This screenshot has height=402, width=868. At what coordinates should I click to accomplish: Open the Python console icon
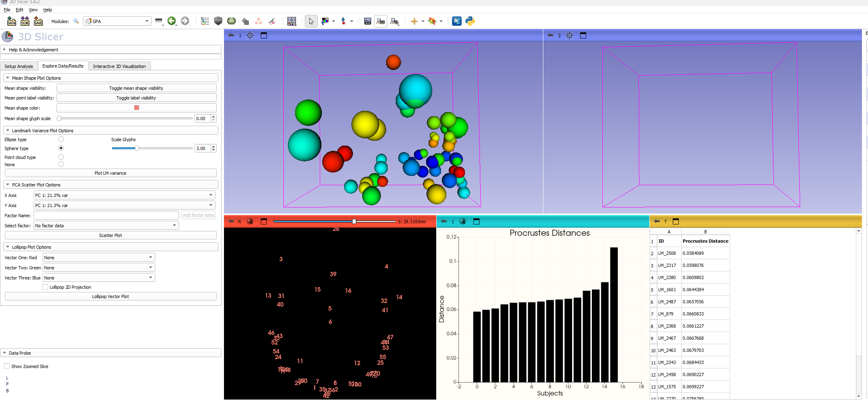point(470,21)
